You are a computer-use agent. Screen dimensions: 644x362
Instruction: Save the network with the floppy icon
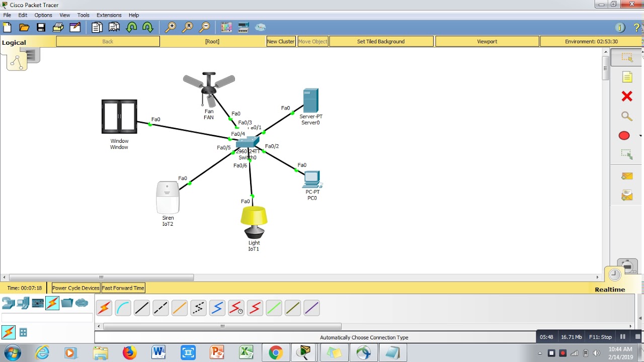[41, 27]
